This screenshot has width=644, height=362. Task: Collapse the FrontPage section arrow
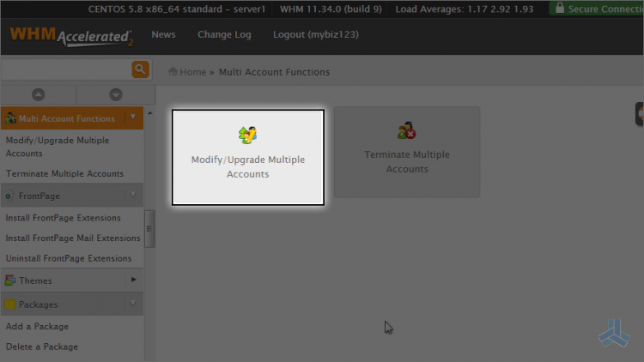133,195
